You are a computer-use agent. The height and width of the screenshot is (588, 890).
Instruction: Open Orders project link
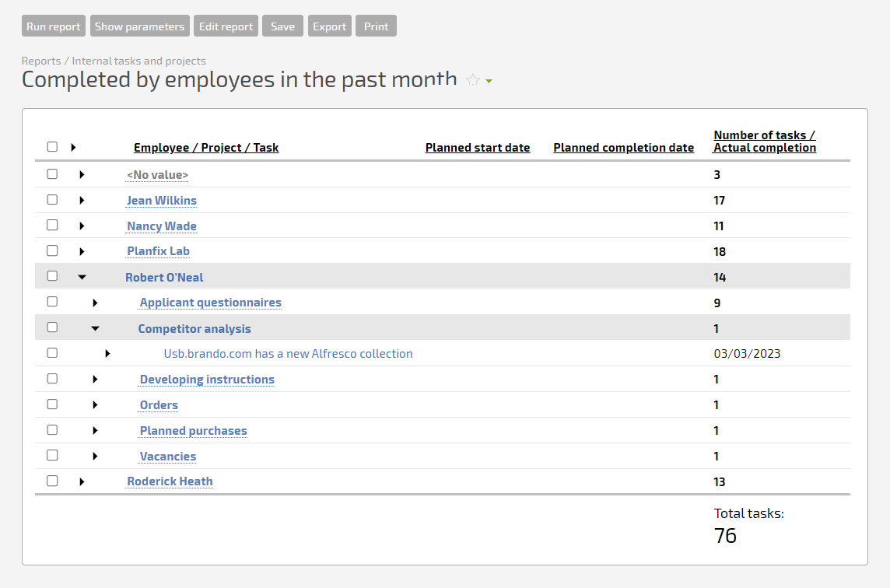coord(159,404)
